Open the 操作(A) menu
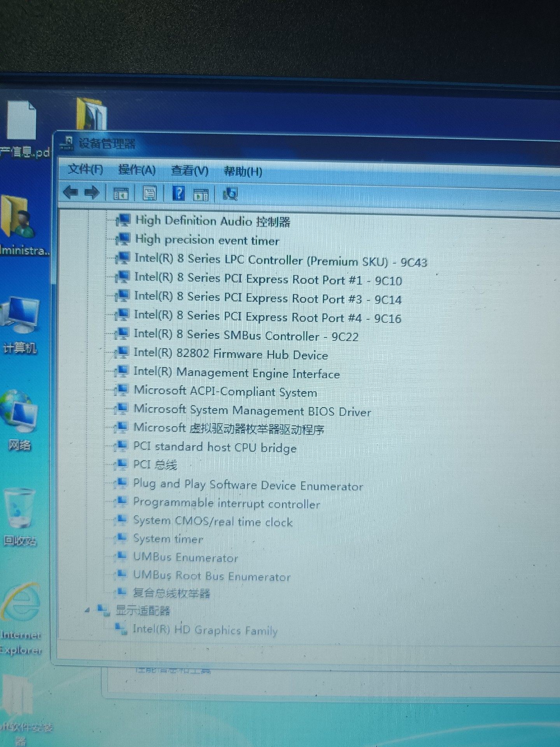 [137, 170]
